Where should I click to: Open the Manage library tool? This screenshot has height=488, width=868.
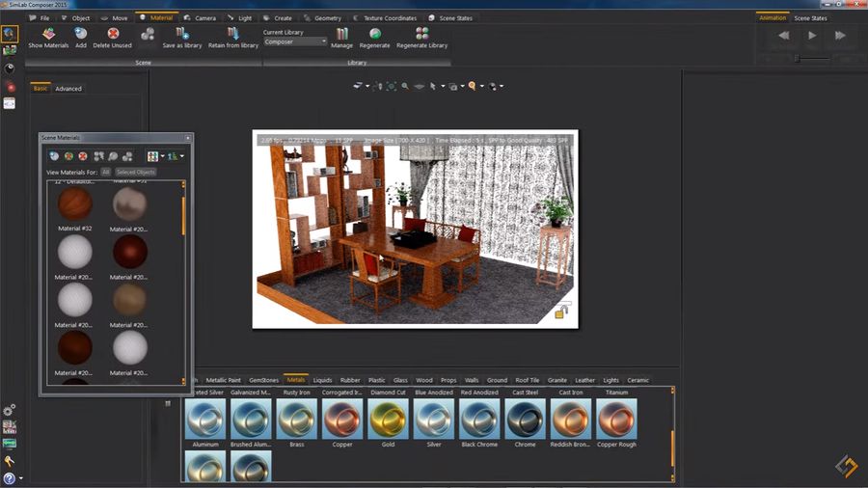pyautogui.click(x=342, y=34)
